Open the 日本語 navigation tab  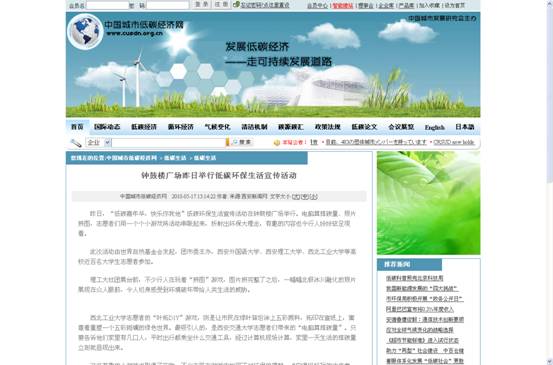coord(465,127)
